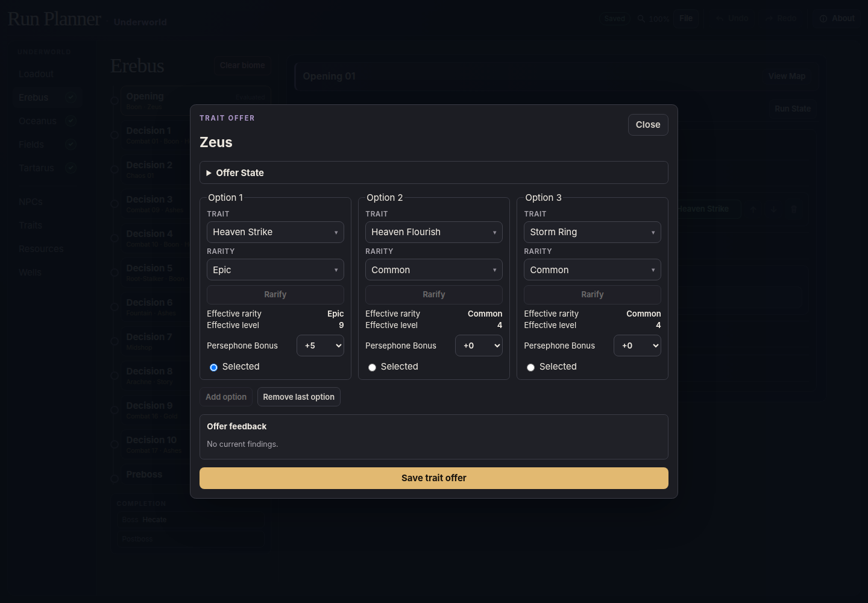Click the checkmark icon beside Erebus
The height and width of the screenshot is (603, 868).
point(71,97)
